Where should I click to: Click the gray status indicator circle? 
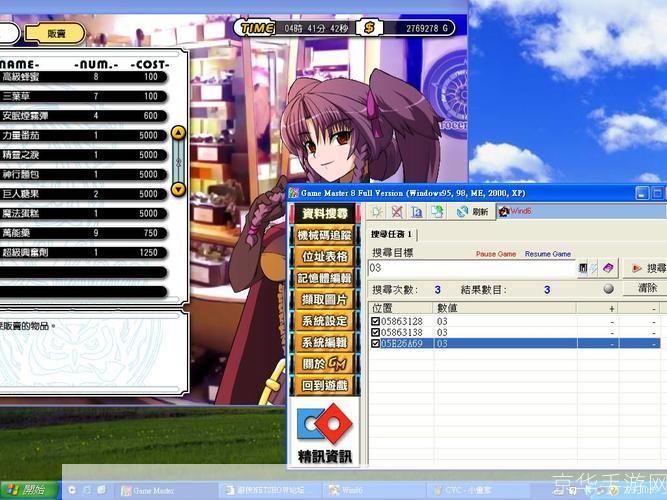pos(609,289)
